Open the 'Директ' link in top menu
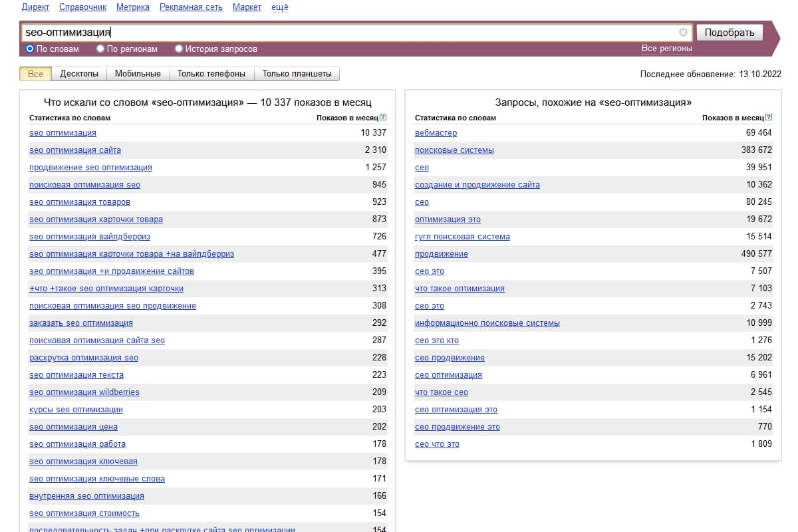 pos(36,7)
